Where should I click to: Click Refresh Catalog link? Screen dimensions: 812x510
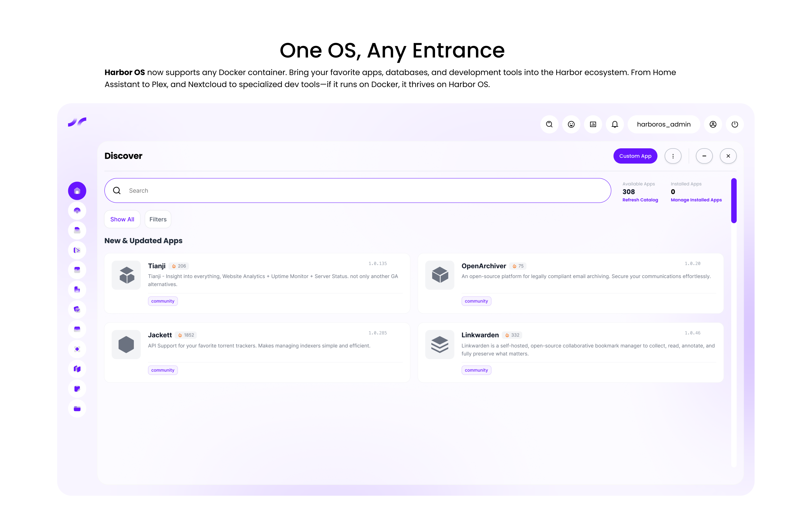coord(640,200)
